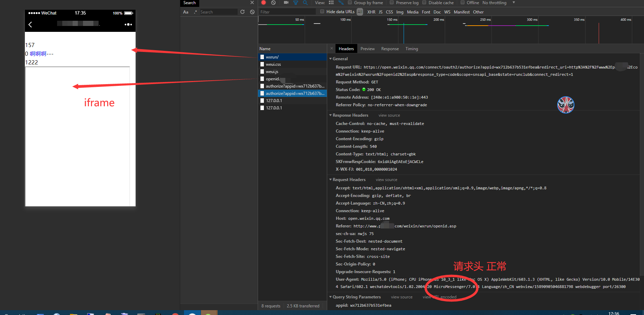Image resolution: width=644 pixels, height=315 pixels.
Task: Filter requests by Font
Action: click(x=426, y=12)
